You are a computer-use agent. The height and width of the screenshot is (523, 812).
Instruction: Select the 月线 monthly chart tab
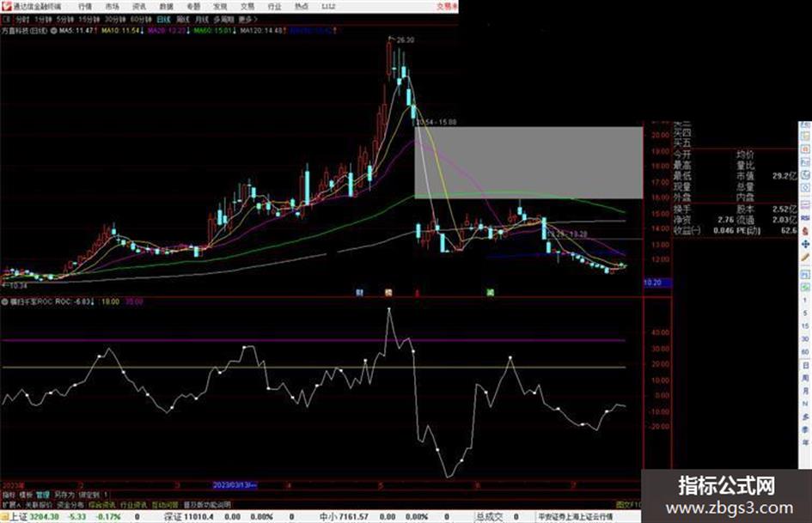[x=201, y=19]
